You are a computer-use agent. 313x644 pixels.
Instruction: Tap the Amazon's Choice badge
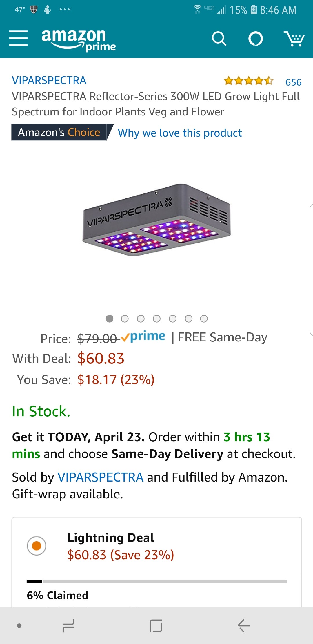tap(59, 132)
